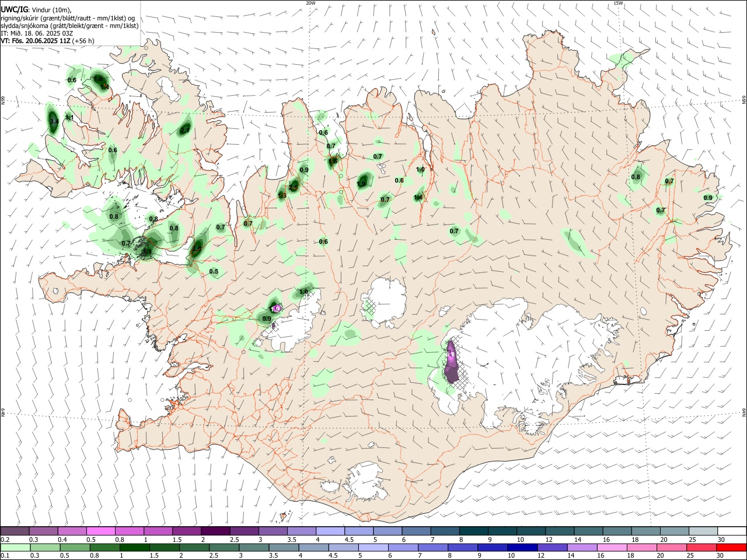747x560 pixels.
Task: Pick the rose pink 20 rain scale swatch
Action: (671, 548)
